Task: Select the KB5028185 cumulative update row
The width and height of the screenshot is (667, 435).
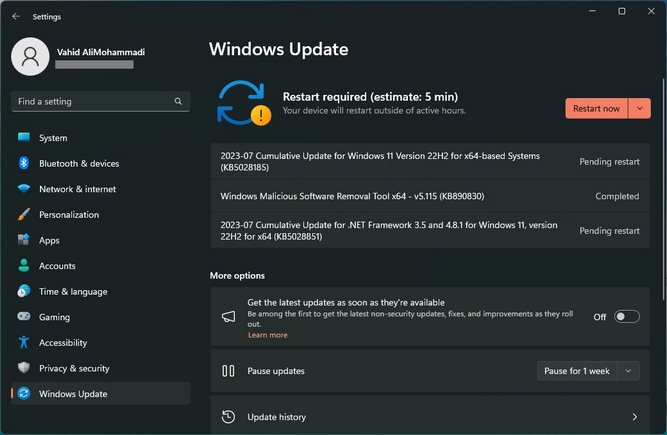Action: 430,162
